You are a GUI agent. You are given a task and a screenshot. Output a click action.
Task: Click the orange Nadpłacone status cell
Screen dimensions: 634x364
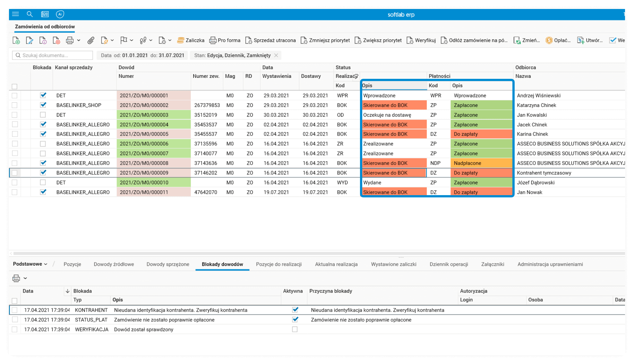(481, 163)
